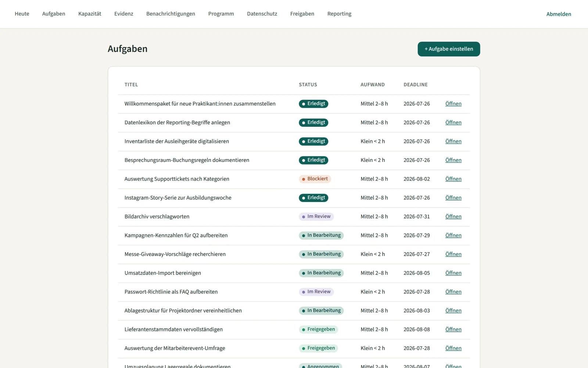Open the Auswertung Supporttickets task link
Image resolution: width=588 pixels, height=368 pixels.
click(x=453, y=179)
